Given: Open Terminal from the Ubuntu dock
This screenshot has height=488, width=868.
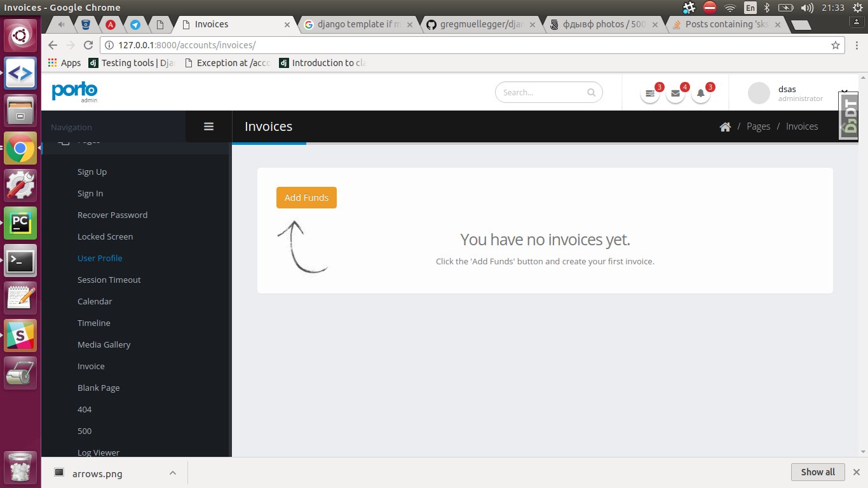Looking at the screenshot, I should coord(20,261).
